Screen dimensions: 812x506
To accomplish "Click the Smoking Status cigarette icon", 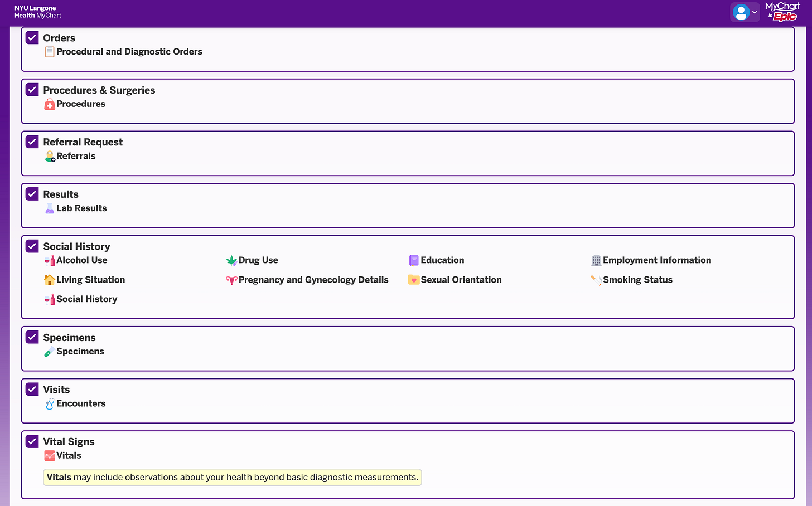I will click(x=596, y=280).
